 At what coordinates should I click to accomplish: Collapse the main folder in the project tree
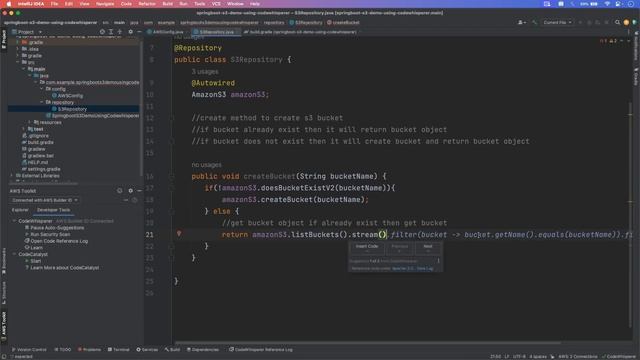click(x=24, y=69)
